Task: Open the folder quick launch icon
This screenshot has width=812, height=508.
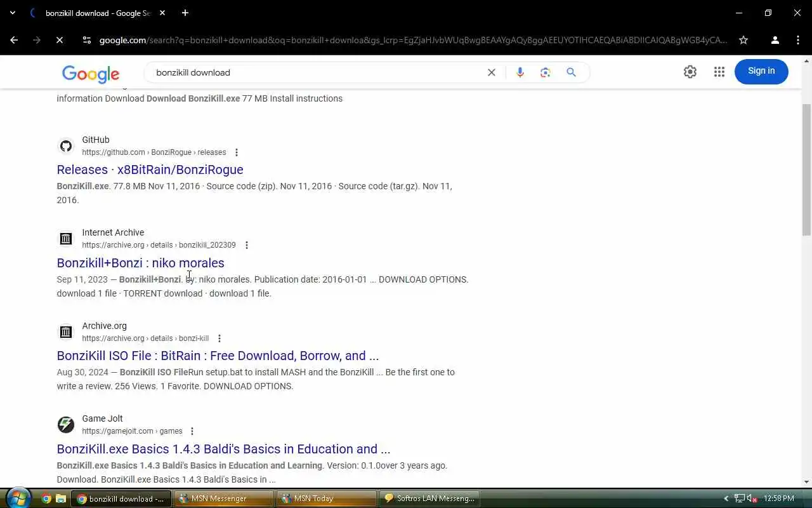Action: pos(61,498)
